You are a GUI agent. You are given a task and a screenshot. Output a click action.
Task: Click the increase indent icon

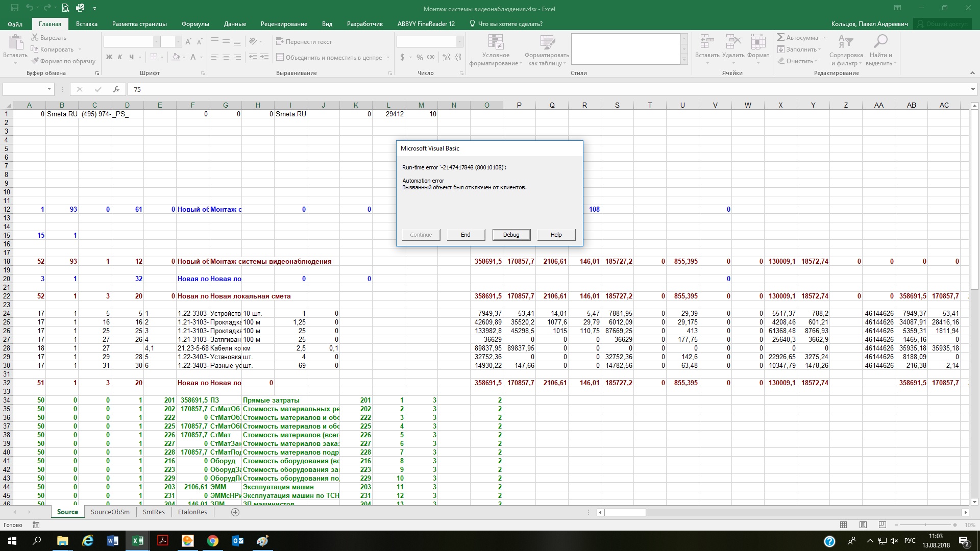click(x=264, y=57)
